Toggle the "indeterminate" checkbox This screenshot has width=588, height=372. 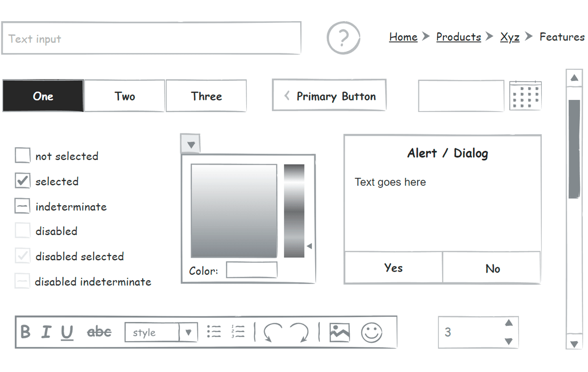[x=22, y=206]
